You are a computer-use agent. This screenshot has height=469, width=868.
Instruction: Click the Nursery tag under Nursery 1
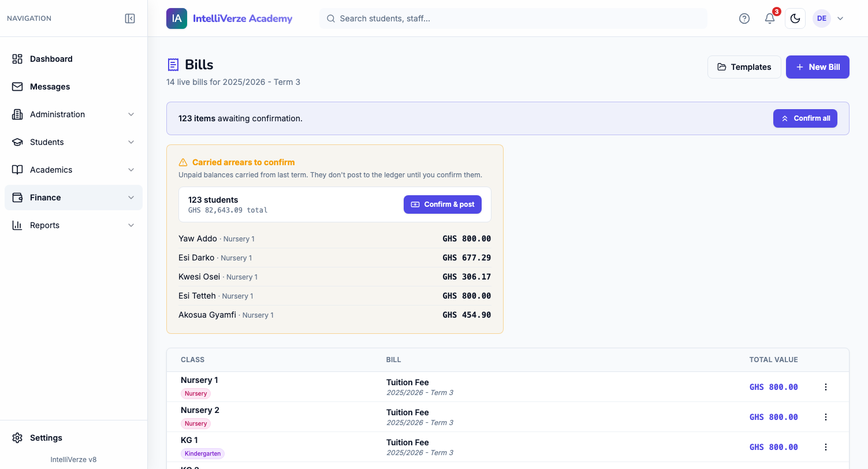pyautogui.click(x=196, y=393)
